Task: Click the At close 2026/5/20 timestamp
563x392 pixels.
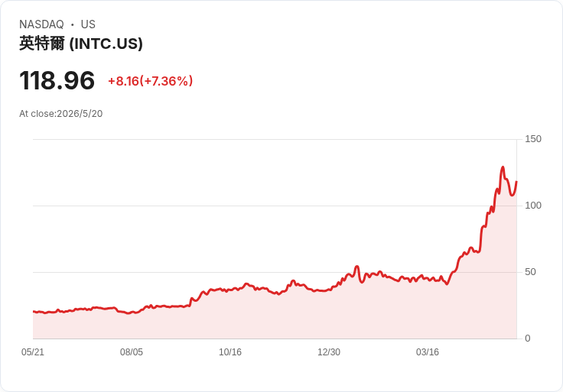Action: (61, 114)
